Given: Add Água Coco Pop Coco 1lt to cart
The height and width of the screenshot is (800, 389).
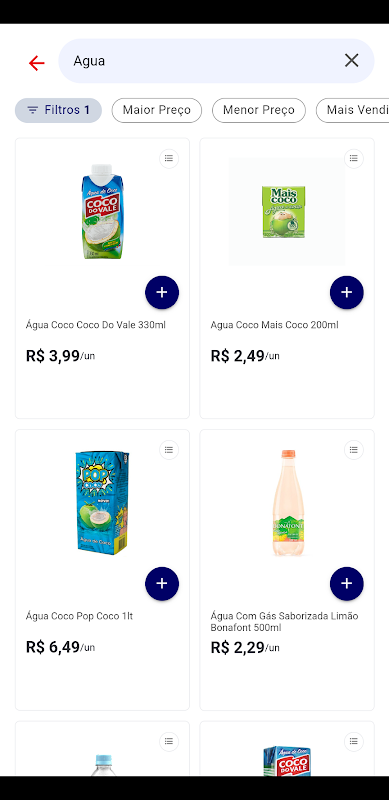Looking at the screenshot, I should (x=162, y=584).
